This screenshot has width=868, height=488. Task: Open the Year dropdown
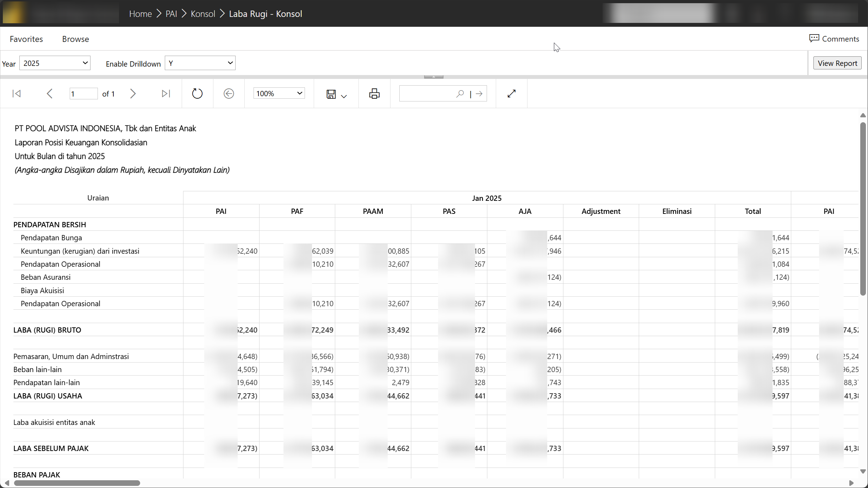pyautogui.click(x=55, y=63)
